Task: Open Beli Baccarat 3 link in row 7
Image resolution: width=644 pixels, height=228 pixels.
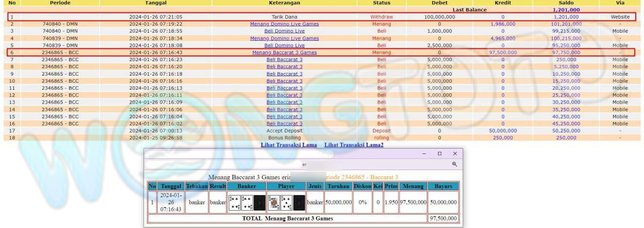Action: 284,60
